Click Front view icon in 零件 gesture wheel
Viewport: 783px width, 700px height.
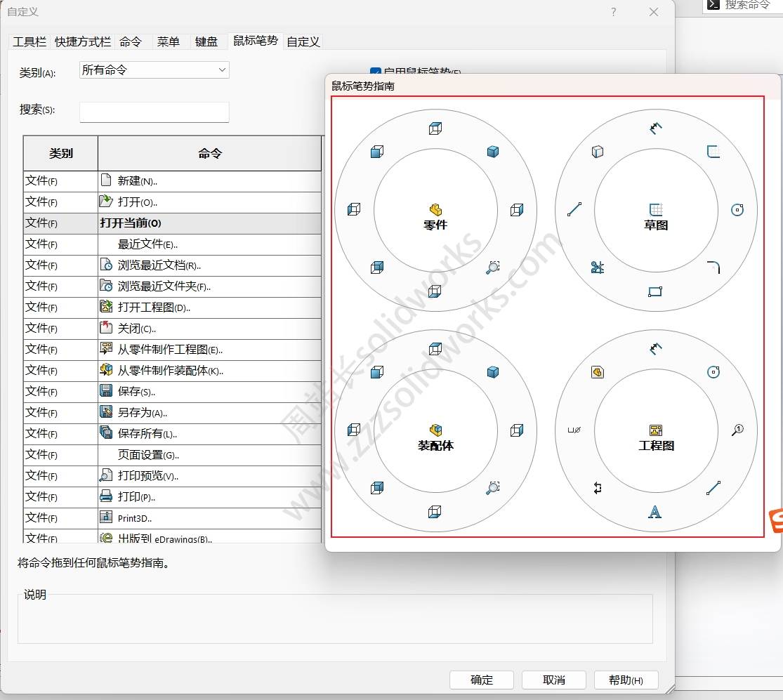coord(377,151)
